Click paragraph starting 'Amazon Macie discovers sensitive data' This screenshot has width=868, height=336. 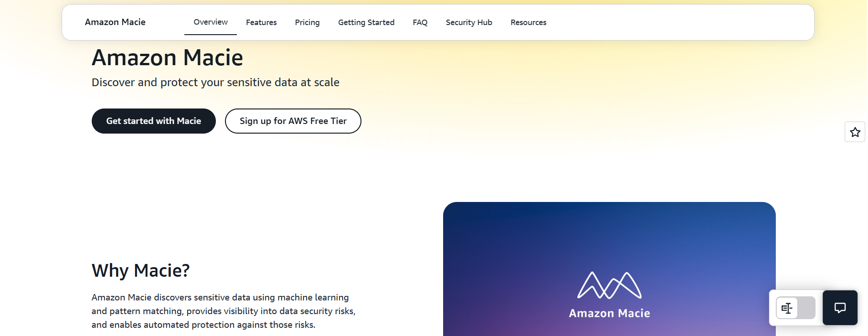[224, 311]
